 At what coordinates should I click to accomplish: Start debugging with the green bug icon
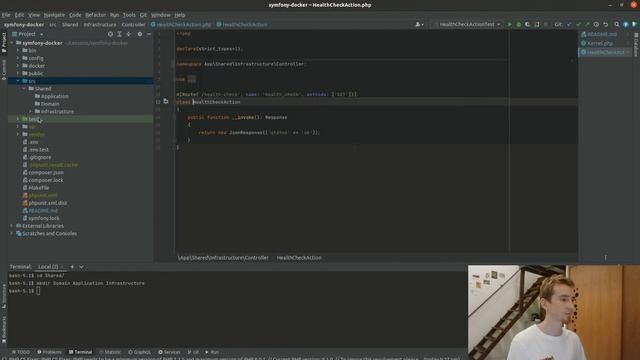tap(518, 24)
